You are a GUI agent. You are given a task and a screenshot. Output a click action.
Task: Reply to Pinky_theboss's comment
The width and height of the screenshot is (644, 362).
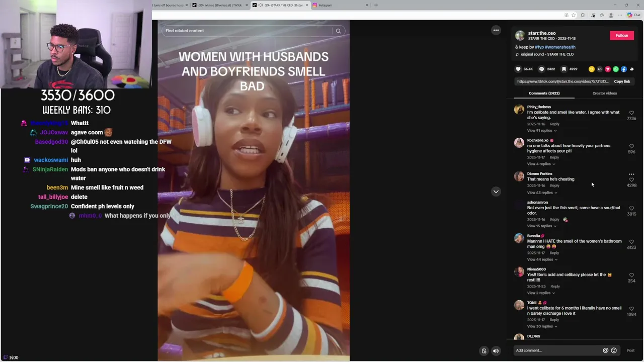pyautogui.click(x=554, y=124)
